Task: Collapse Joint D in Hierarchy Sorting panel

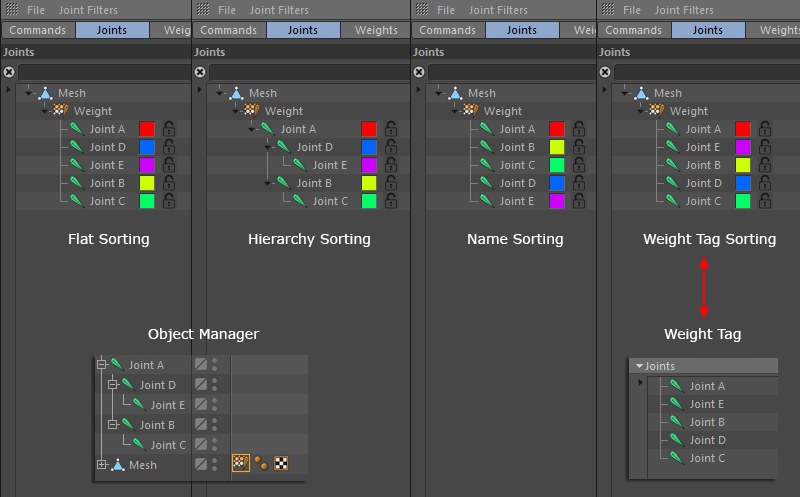Action: pyautogui.click(x=267, y=147)
